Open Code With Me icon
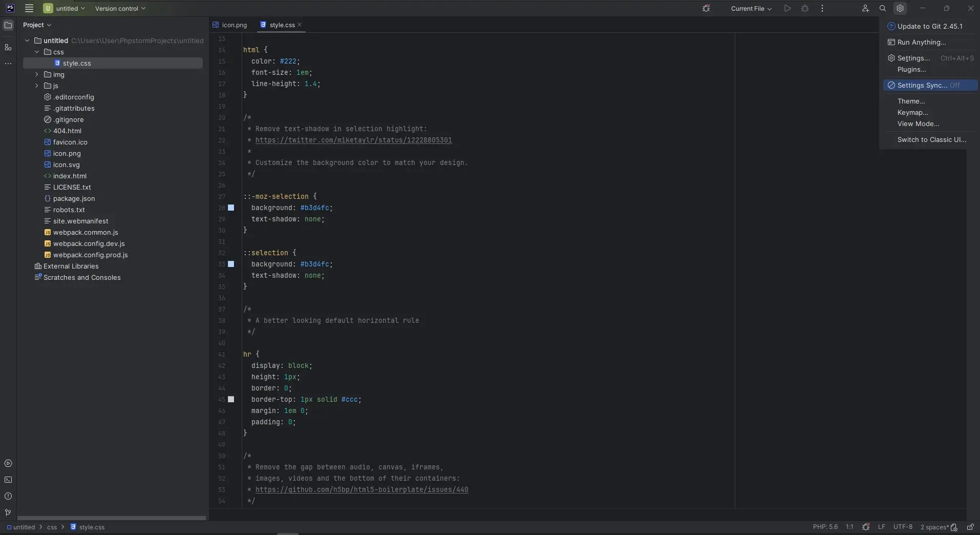 point(865,8)
